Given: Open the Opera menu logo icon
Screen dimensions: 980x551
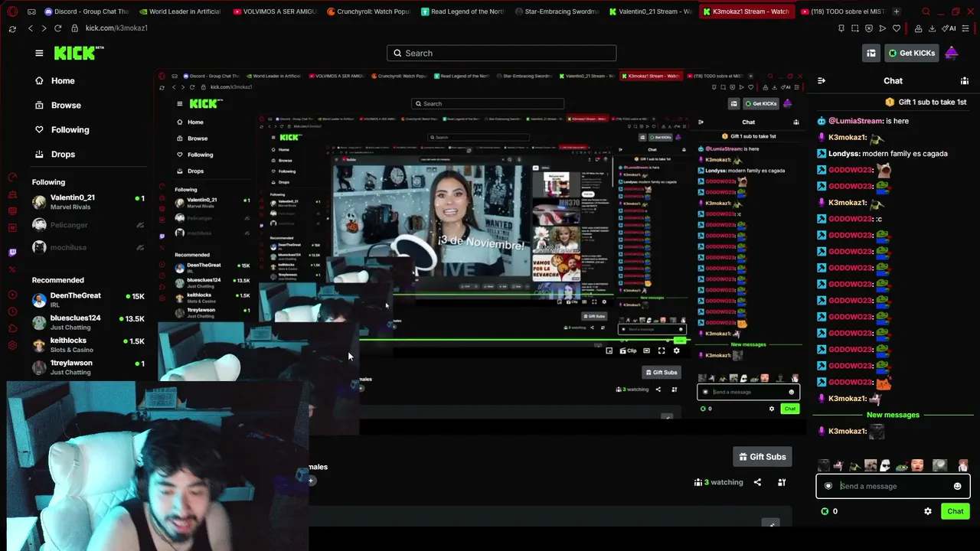Looking at the screenshot, I should (x=12, y=11).
